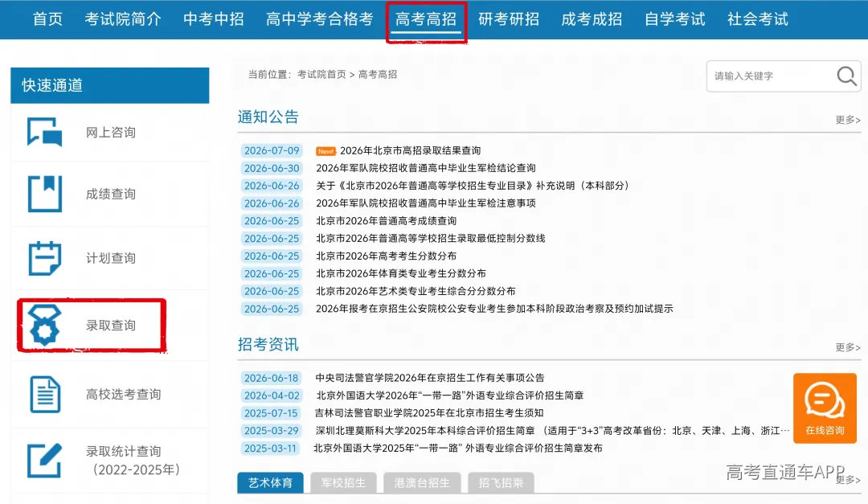Open 专业目录补充说明（本科部分） notice
The image size is (868, 504).
click(473, 186)
